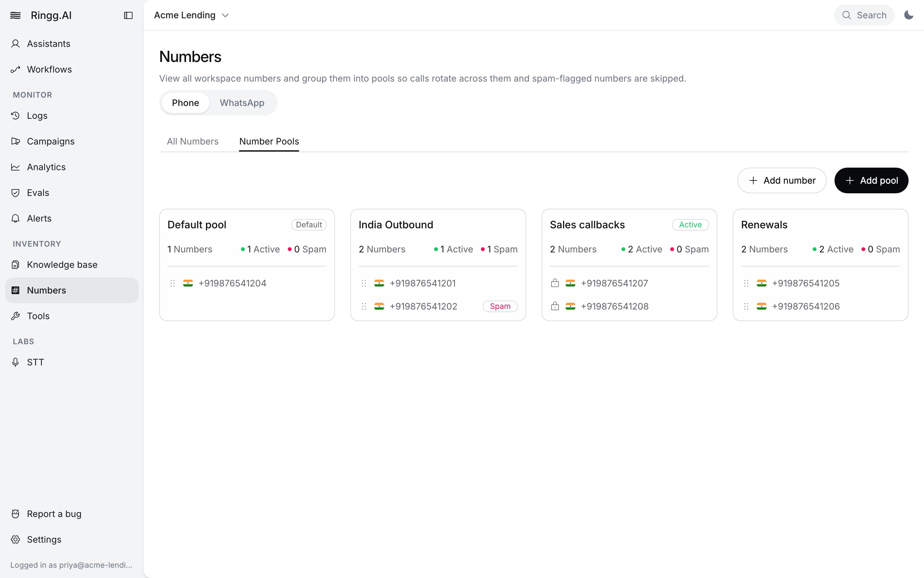924x578 pixels.
Task: Click the Search field
Action: (864, 15)
